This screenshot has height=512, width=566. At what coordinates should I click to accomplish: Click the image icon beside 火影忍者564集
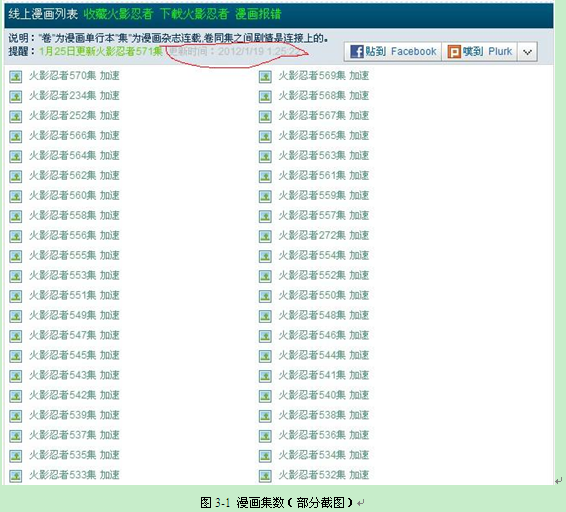[x=16, y=156]
